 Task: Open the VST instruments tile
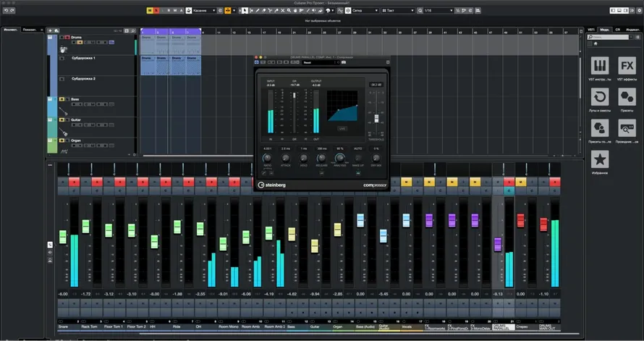(x=600, y=65)
